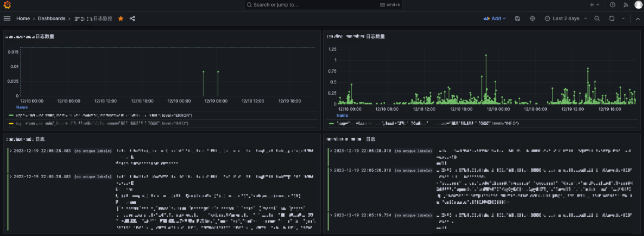Open bottom-left 日志 panel title menu
Image resolution: width=644 pixels, height=236 pixels.
[x=25, y=139]
